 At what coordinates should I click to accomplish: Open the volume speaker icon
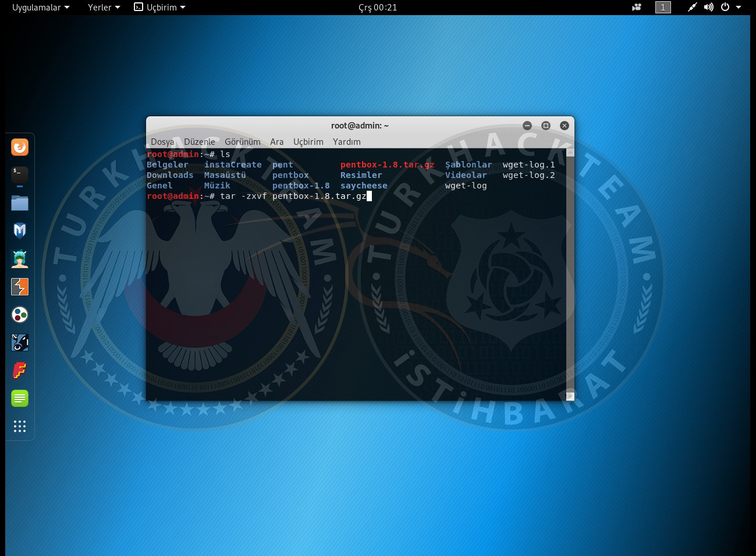[708, 8]
